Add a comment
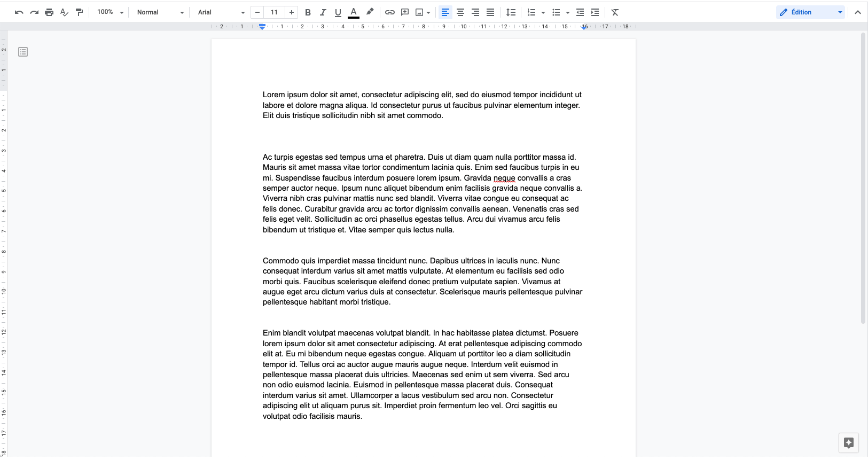868x460 pixels. click(405, 12)
